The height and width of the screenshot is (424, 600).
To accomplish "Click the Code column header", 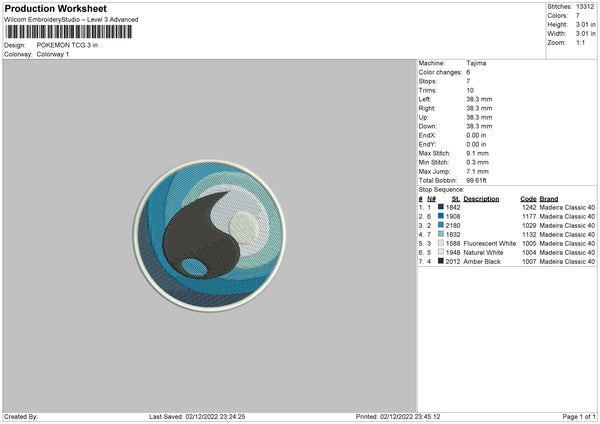I will [x=528, y=199].
